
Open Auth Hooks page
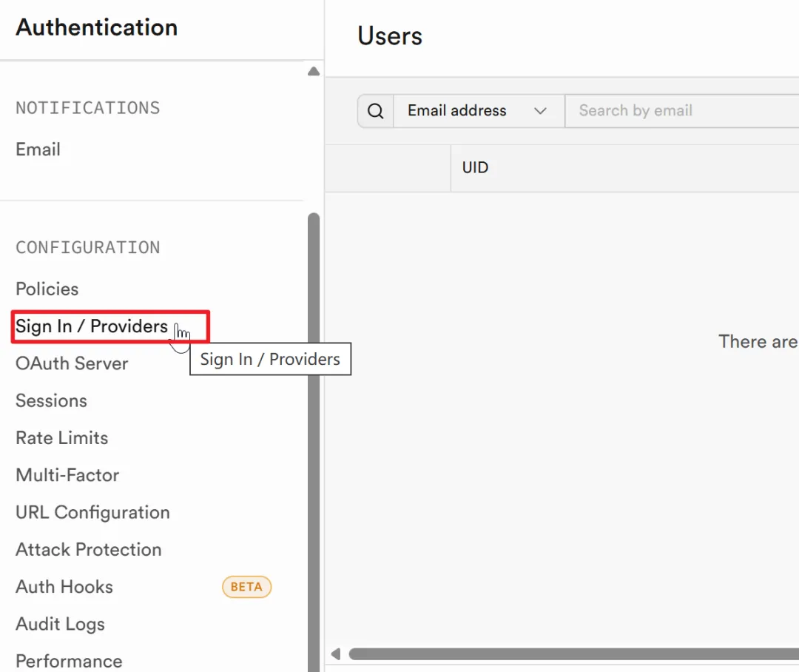click(x=64, y=587)
